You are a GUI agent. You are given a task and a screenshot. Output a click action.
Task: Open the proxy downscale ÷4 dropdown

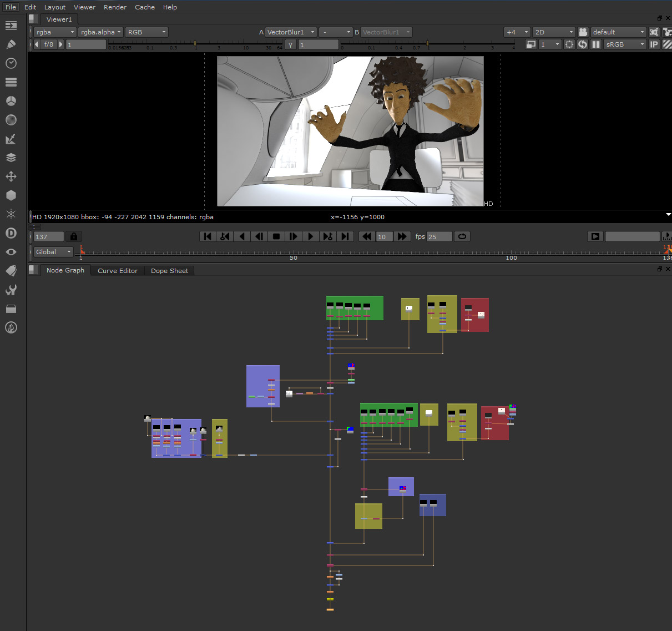click(516, 32)
